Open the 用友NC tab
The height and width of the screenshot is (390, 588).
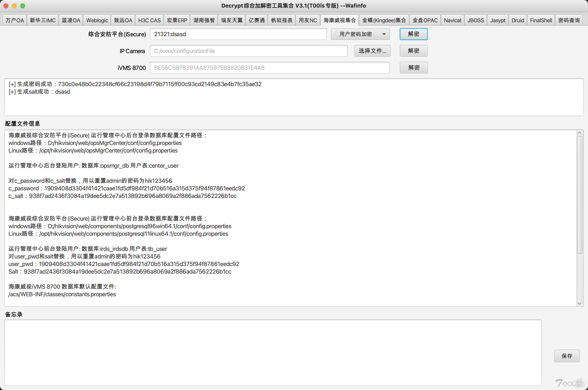[x=308, y=20]
